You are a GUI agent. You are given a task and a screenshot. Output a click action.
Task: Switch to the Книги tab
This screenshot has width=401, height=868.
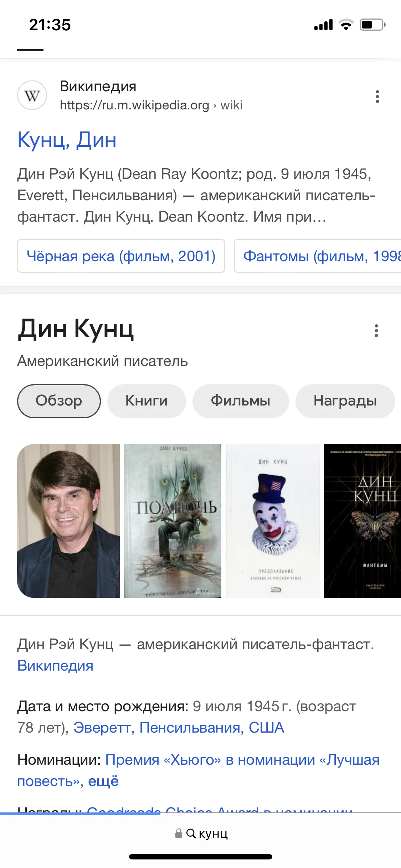tap(146, 401)
